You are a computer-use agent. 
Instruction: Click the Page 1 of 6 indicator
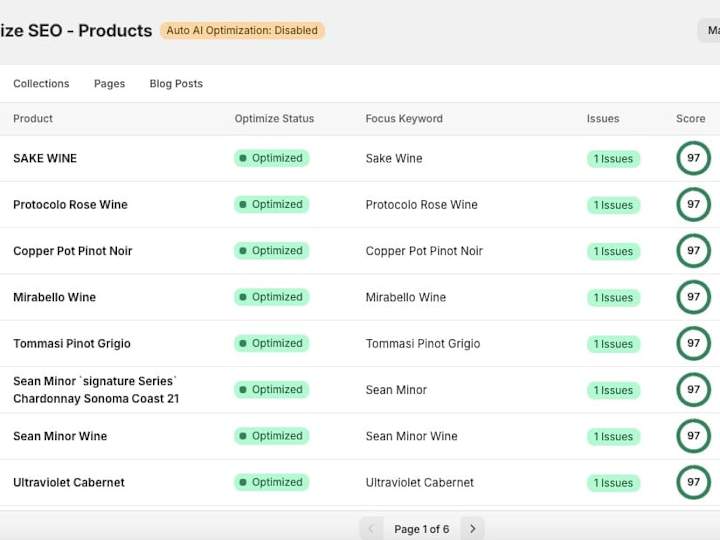coord(422,529)
